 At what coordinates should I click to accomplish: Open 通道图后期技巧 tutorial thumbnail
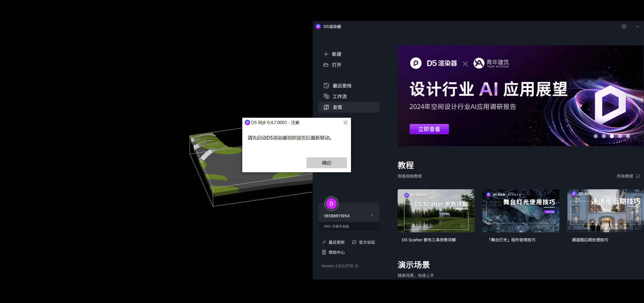click(606, 211)
